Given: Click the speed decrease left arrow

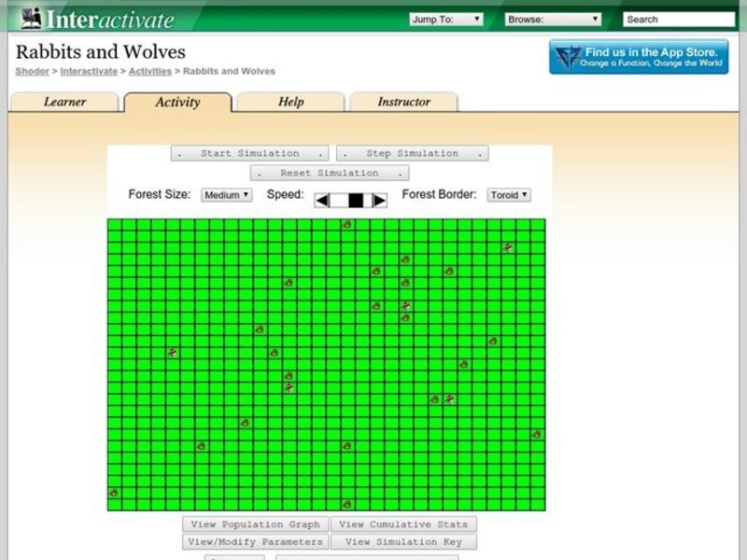Looking at the screenshot, I should pyautogui.click(x=321, y=200).
